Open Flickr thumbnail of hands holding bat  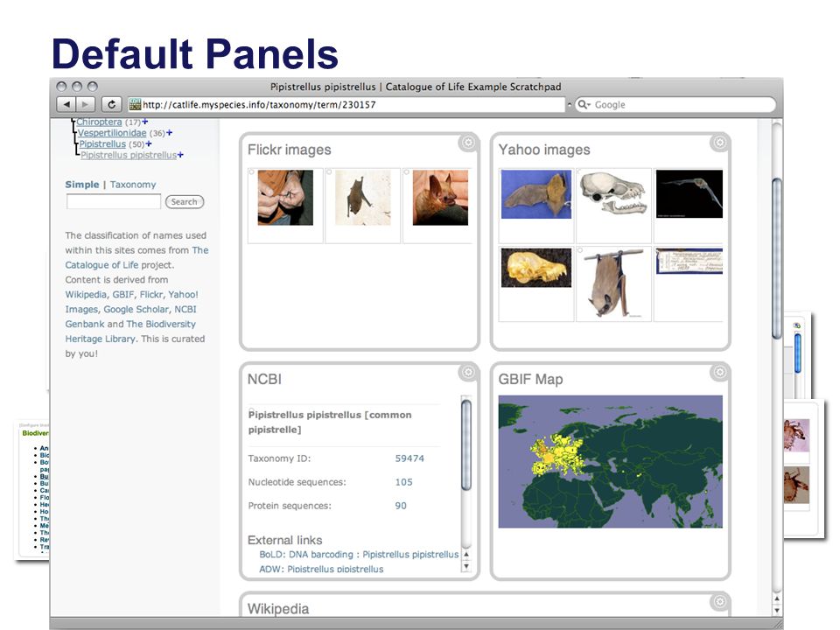285,198
